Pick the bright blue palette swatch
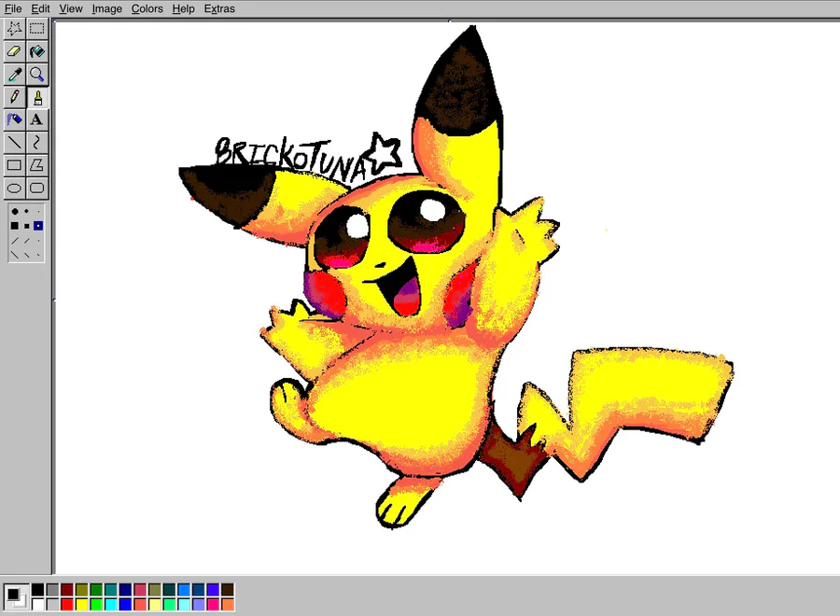Viewport: 840px width, 616px height. (x=125, y=605)
